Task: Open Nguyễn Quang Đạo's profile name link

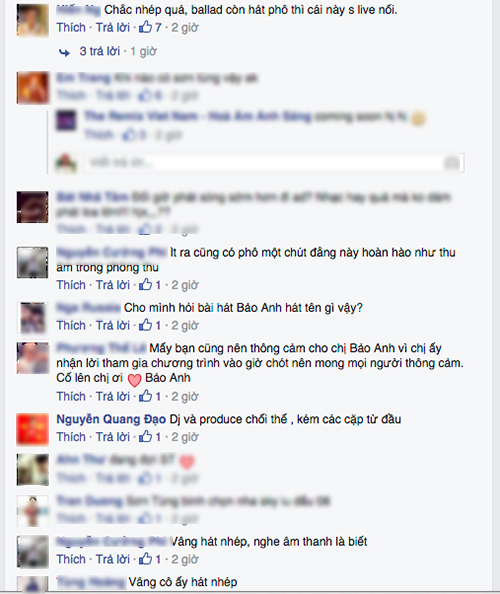Action: pyautogui.click(x=111, y=419)
